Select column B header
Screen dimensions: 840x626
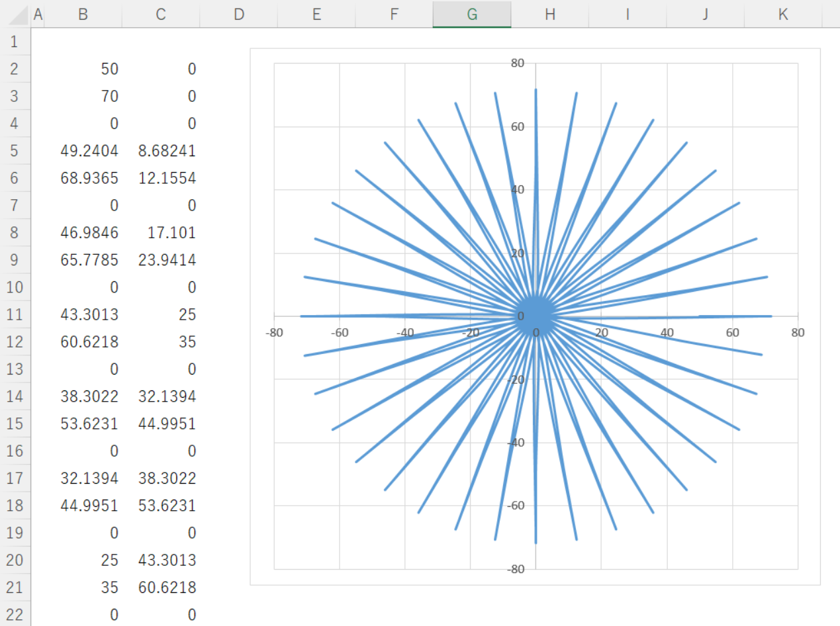coord(83,15)
